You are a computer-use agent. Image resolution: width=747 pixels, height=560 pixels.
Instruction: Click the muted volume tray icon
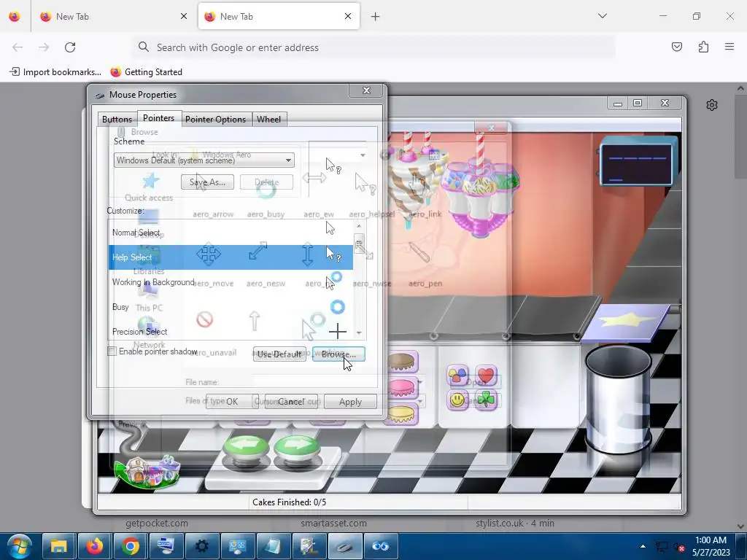(678, 547)
